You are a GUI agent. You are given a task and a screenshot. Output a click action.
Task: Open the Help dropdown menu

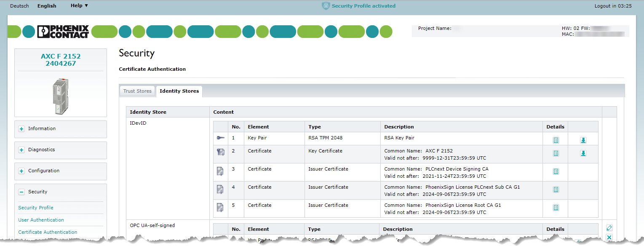point(80,6)
